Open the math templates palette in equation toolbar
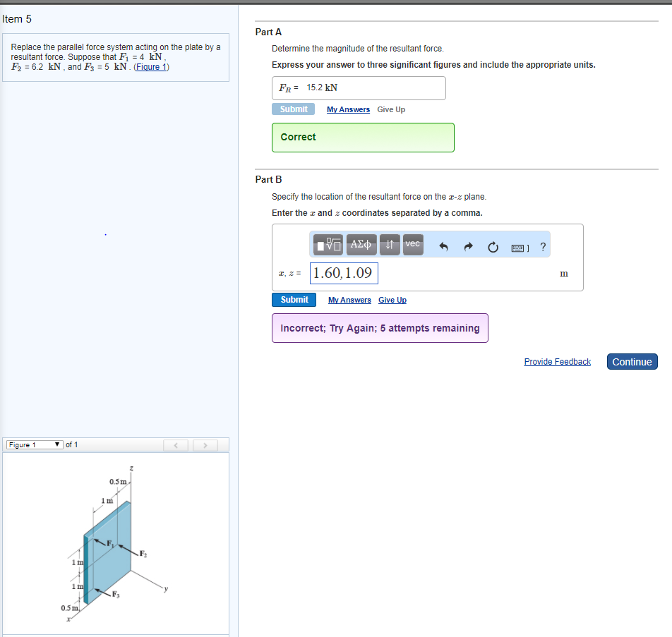Image resolution: width=672 pixels, height=637 pixels. point(326,245)
